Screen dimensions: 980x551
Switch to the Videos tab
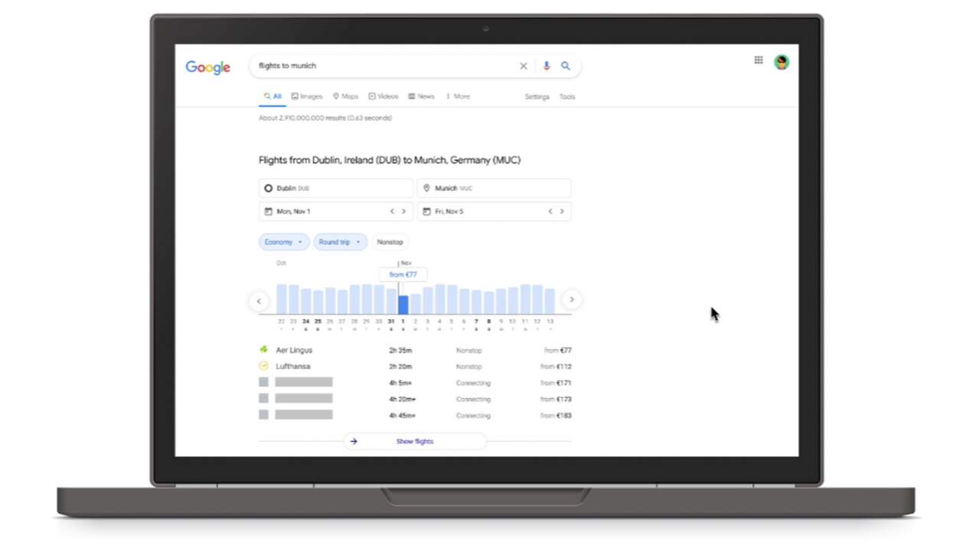(384, 96)
